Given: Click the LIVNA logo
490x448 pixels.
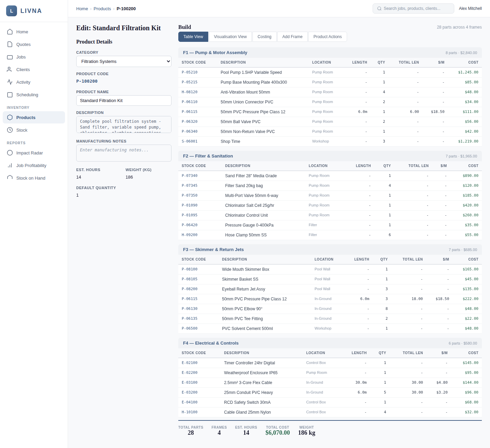Looking at the screenshot, I should (x=24, y=11).
